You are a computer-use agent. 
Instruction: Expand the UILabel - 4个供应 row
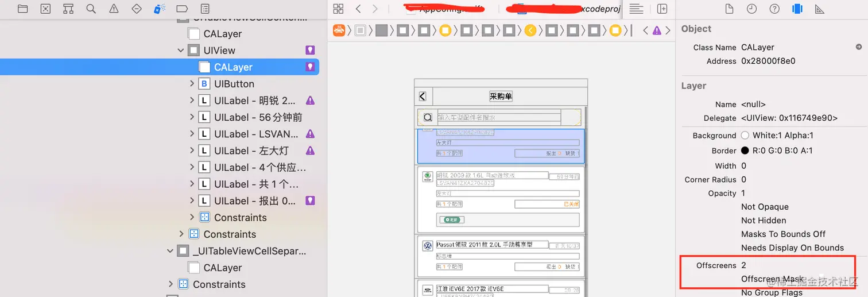coord(192,167)
